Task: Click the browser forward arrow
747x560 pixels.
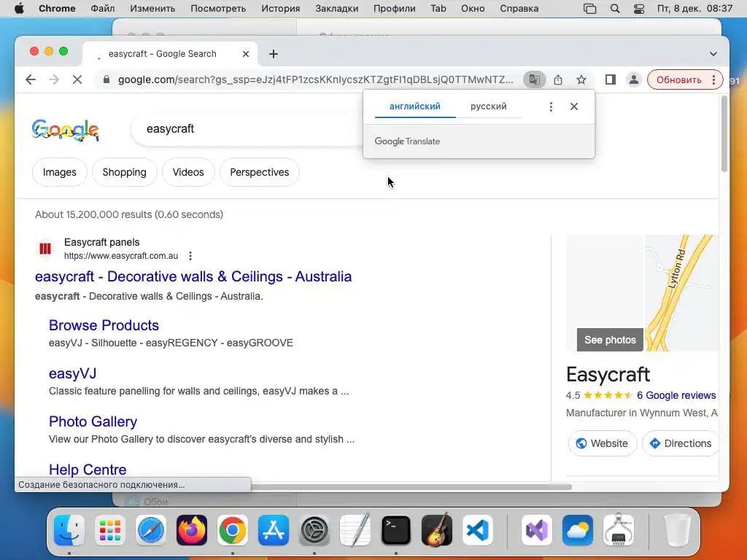Action: [54, 79]
